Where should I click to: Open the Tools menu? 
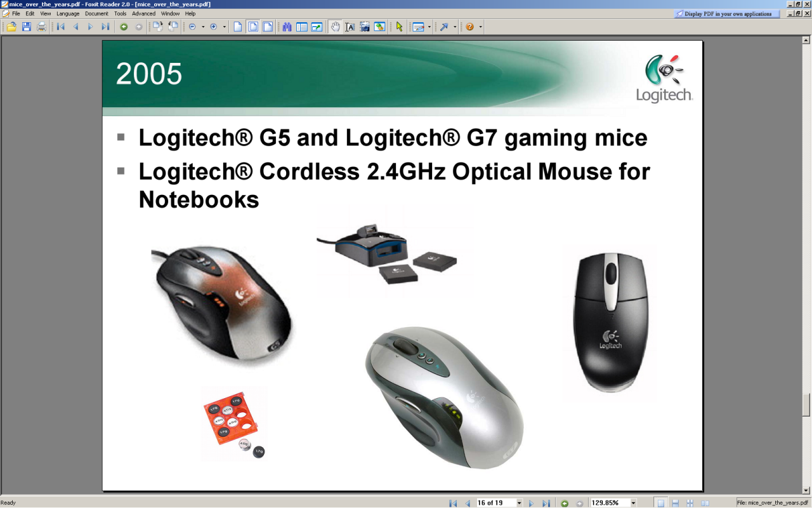120,13
